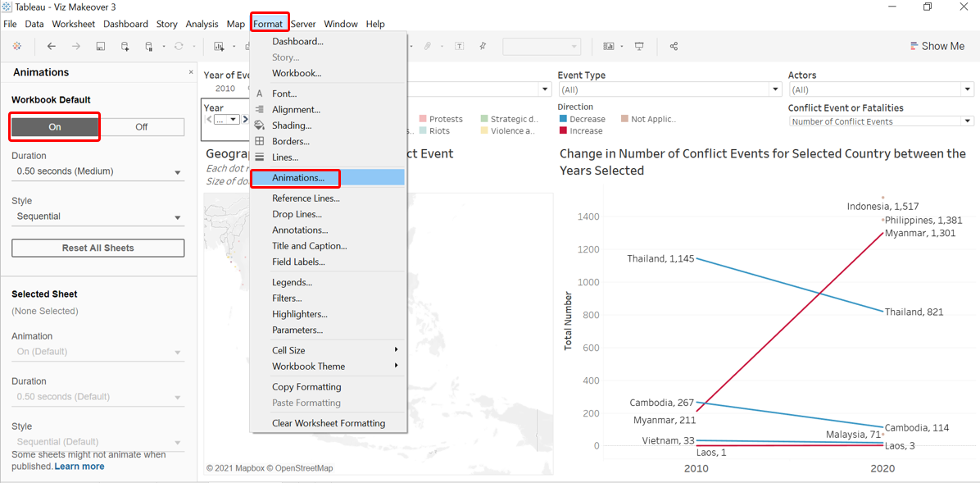Open the Conflict Event or Fatalities dropdown

(968, 121)
